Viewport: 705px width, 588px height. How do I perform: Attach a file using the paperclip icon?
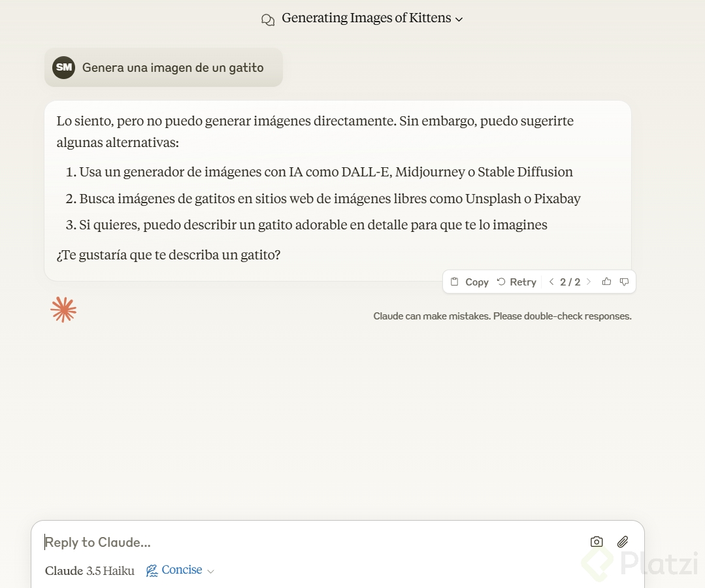tap(623, 542)
